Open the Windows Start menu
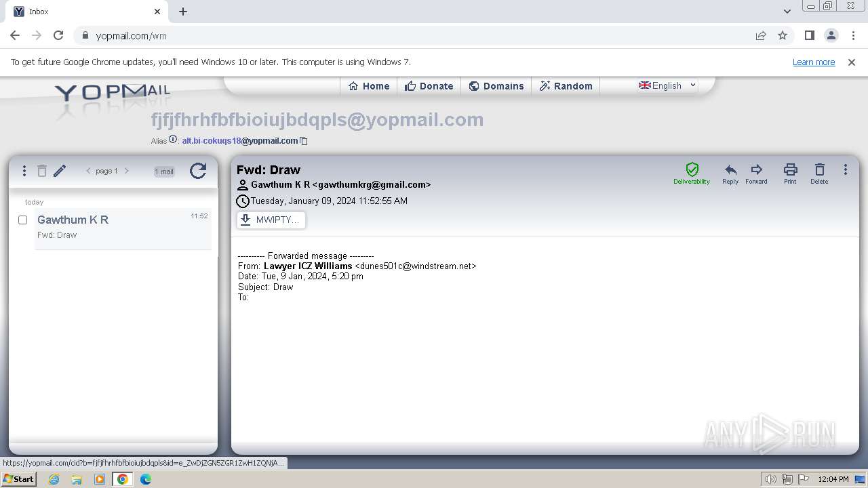 click(19, 479)
